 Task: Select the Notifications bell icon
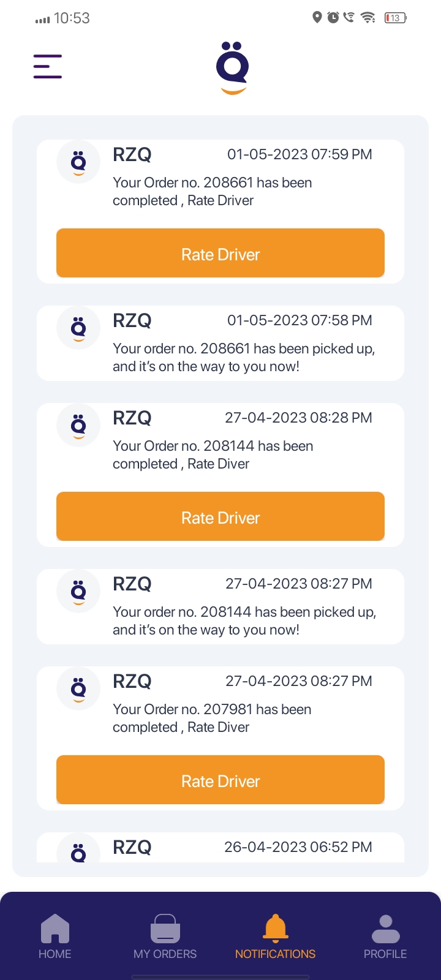(x=276, y=928)
